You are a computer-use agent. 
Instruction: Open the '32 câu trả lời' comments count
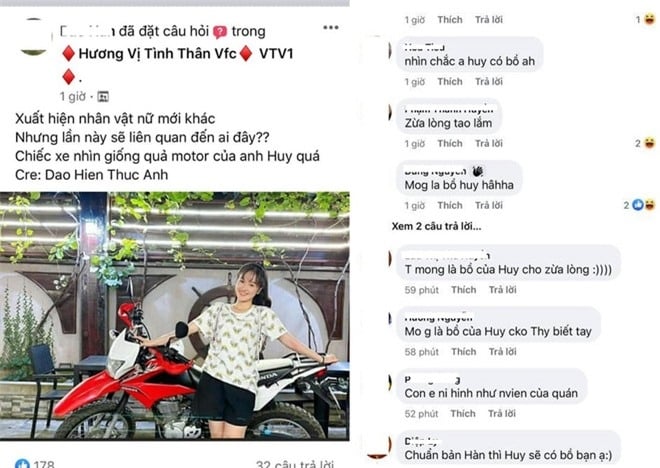tap(295, 463)
